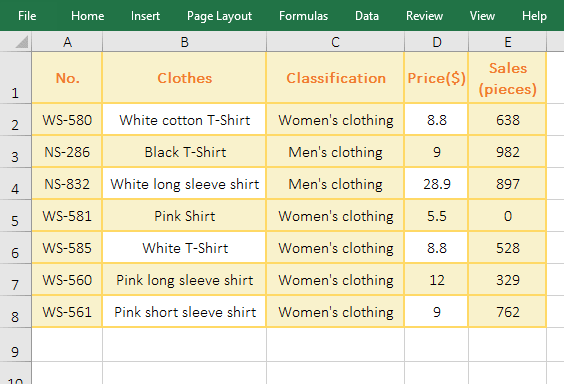The width and height of the screenshot is (564, 384).
Task: Switch to the Home ribbon tab
Action: [x=87, y=16]
